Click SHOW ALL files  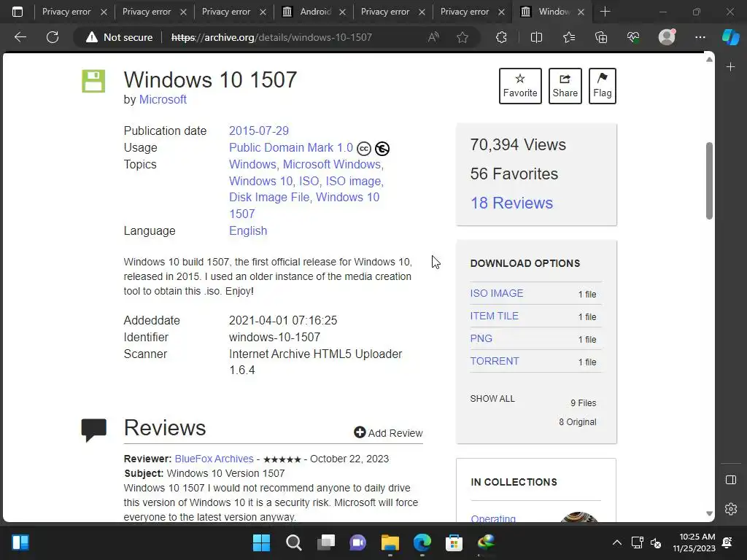(492, 399)
